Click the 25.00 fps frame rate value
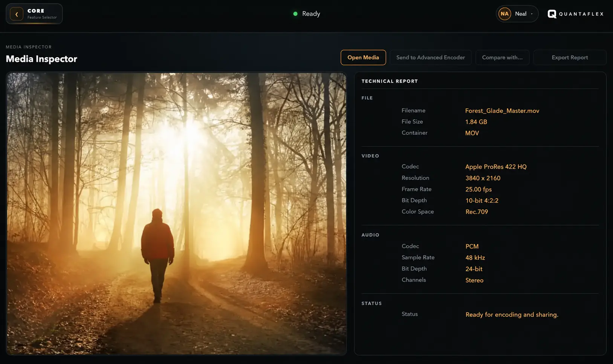This screenshot has width=613, height=364. (x=478, y=189)
